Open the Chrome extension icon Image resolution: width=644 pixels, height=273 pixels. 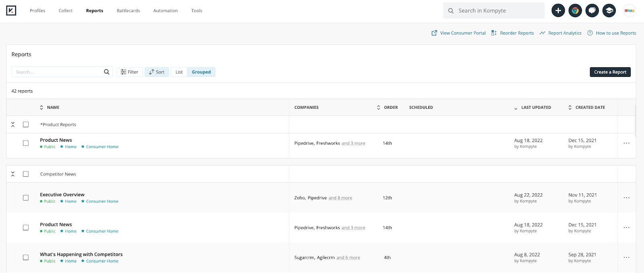pos(575,10)
